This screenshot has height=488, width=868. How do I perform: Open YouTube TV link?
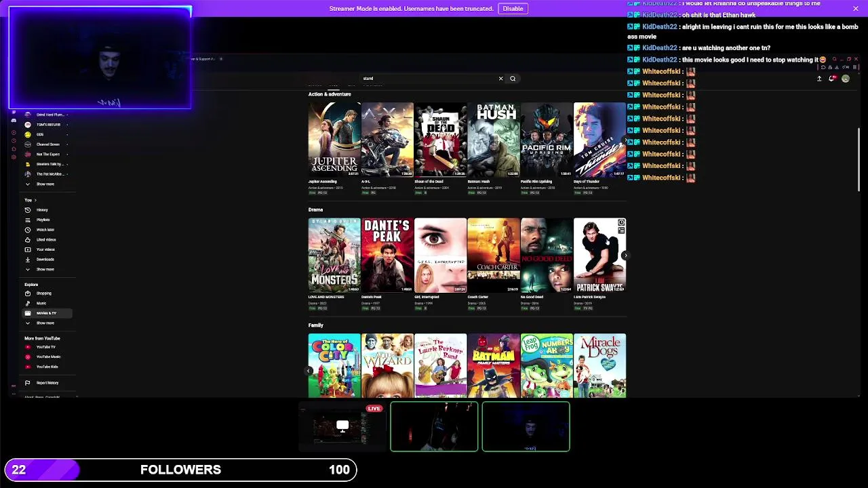point(47,347)
